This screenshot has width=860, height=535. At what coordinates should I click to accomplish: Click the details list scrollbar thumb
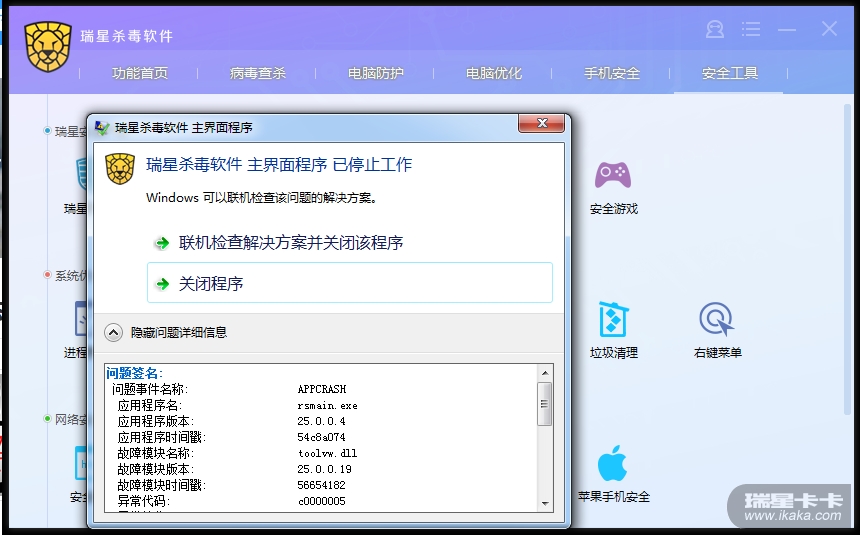point(545,404)
